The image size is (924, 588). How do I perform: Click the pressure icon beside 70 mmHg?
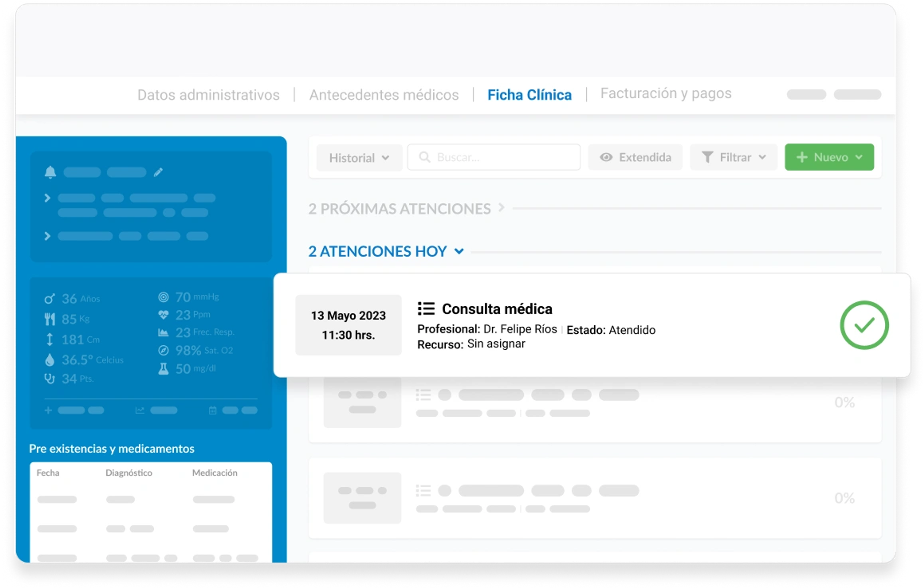click(163, 297)
